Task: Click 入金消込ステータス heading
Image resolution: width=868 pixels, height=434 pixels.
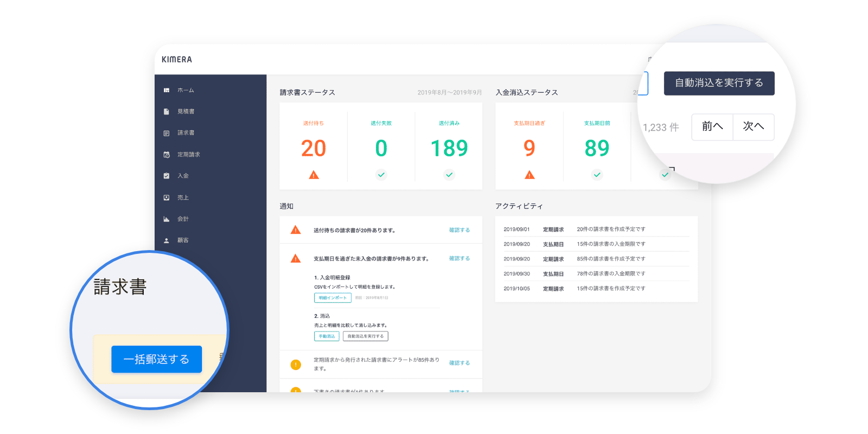Action: point(527,93)
